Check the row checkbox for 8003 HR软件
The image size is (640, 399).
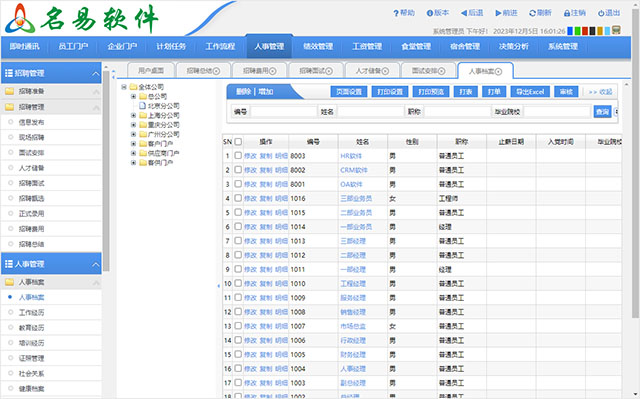(x=238, y=155)
